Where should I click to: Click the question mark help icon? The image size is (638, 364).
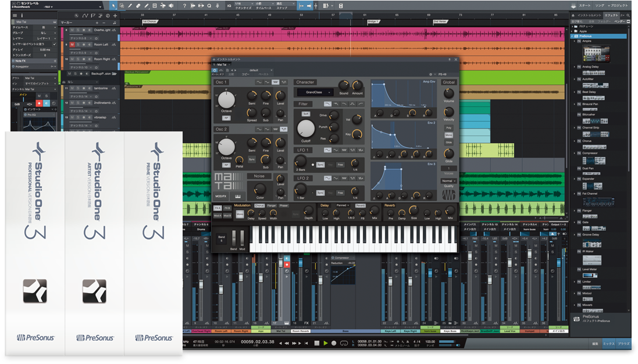(184, 6)
